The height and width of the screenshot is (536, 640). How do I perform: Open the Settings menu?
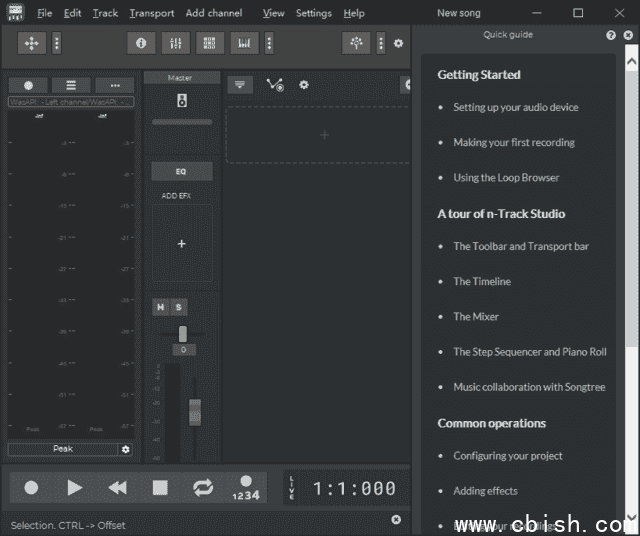(x=314, y=13)
